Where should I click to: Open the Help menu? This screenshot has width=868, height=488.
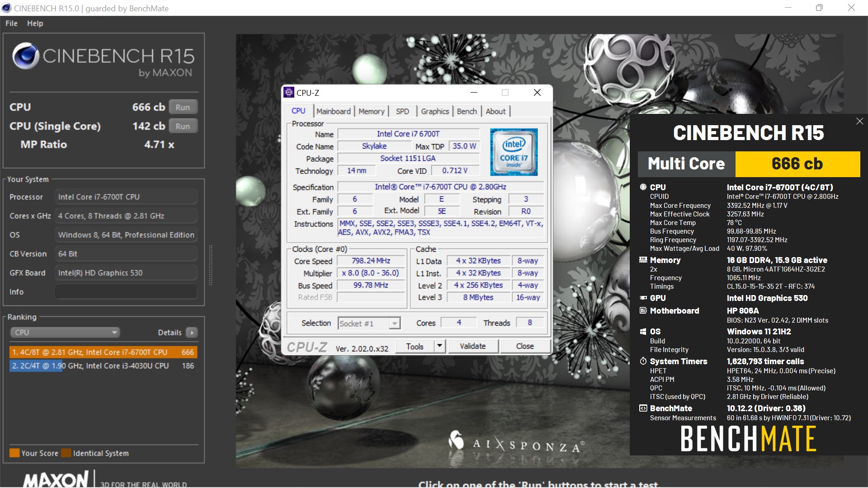coord(35,23)
